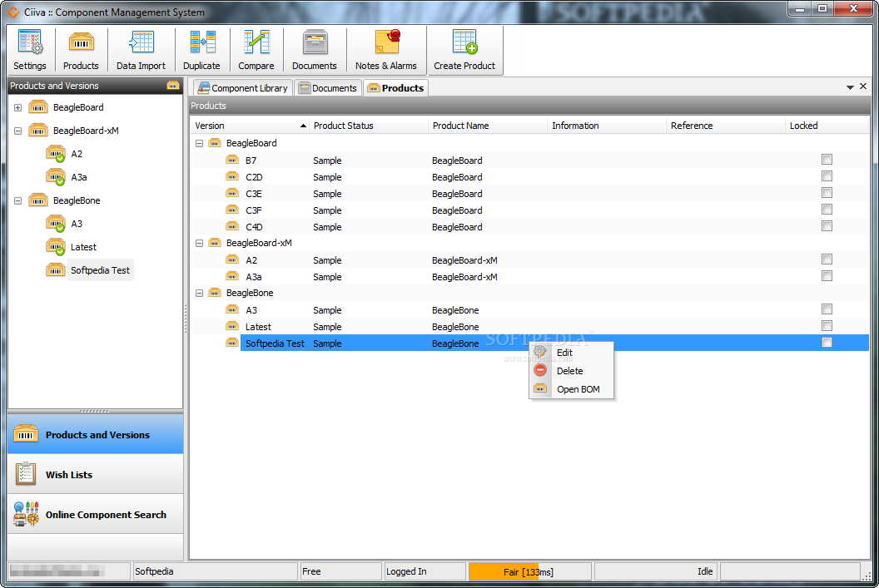Click the Products and Versions panel button icon

pos(26,434)
